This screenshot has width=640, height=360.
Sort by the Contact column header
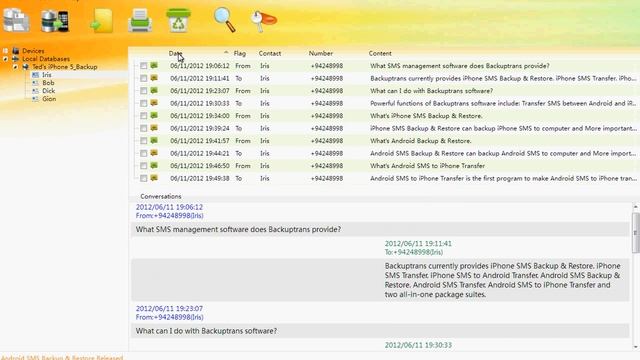270,53
